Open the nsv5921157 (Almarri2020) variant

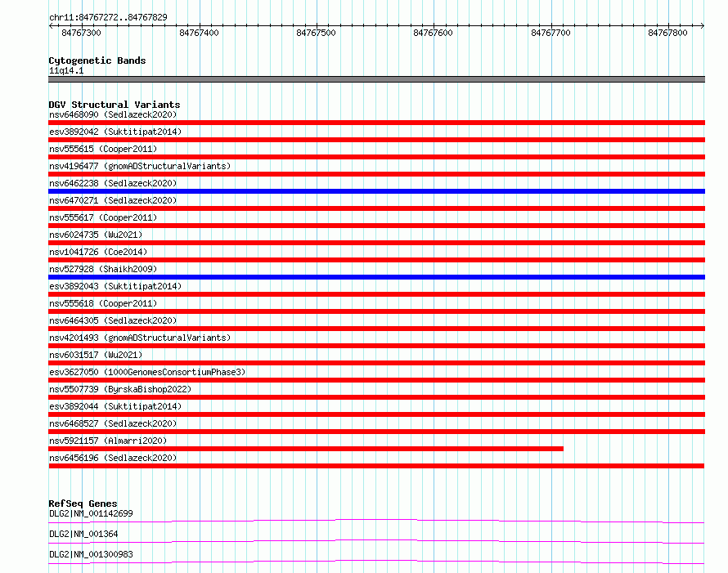[x=108, y=441]
